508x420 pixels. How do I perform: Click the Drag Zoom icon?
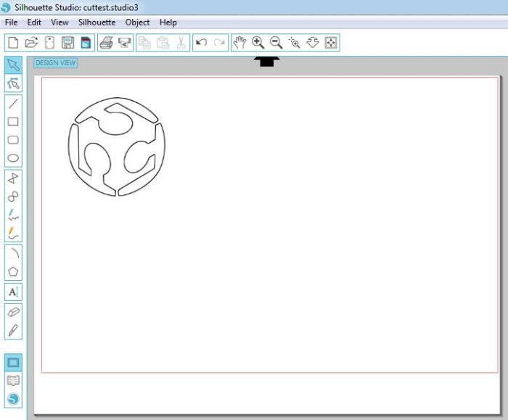(x=313, y=42)
